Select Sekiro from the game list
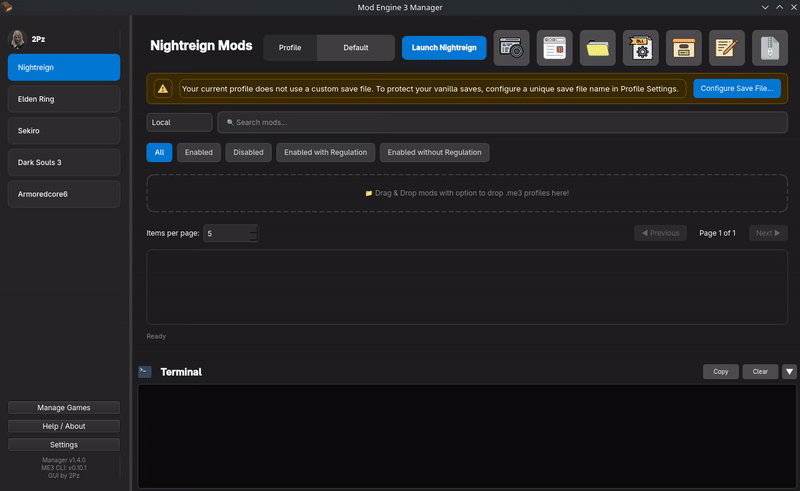The width and height of the screenshot is (800, 491). (x=64, y=130)
